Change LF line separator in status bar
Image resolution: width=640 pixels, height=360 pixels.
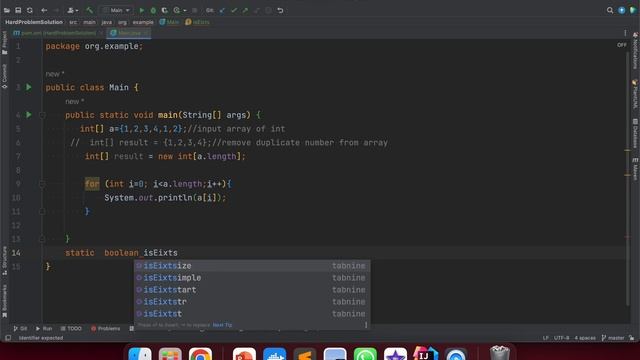tap(546, 338)
